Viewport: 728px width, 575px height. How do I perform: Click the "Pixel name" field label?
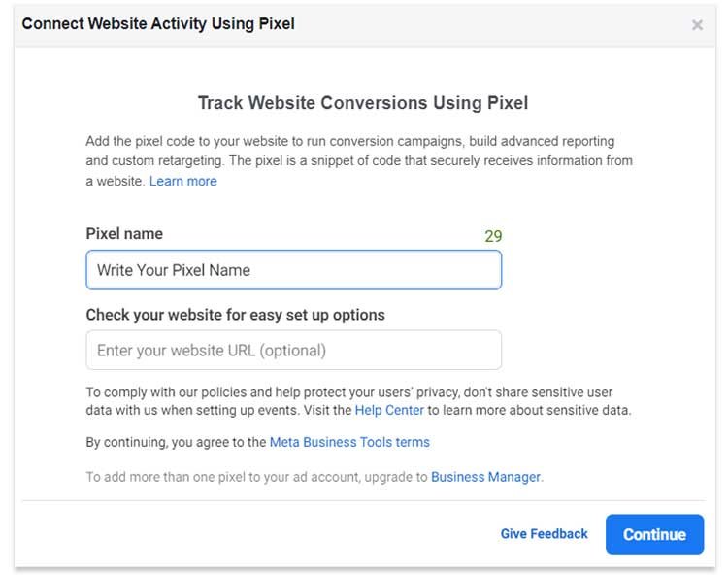(124, 234)
